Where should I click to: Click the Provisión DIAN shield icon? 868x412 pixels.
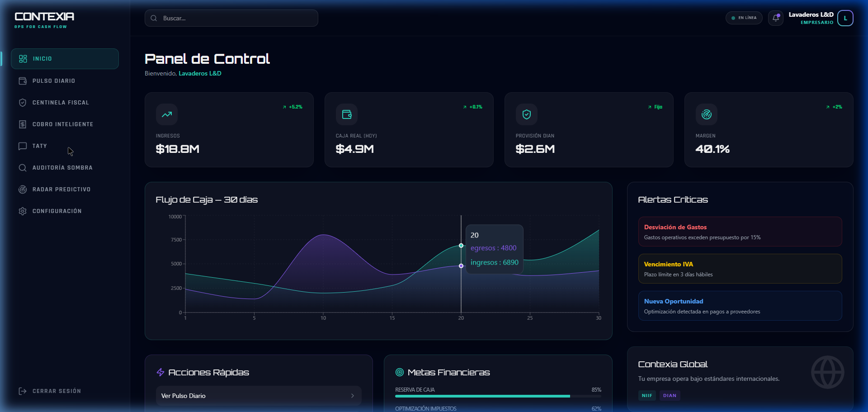[527, 114]
